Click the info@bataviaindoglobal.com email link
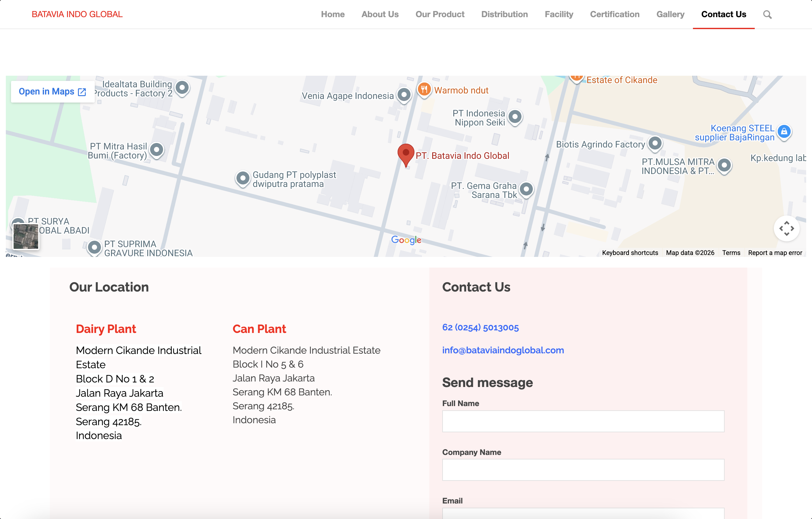812x519 pixels. 503,350
